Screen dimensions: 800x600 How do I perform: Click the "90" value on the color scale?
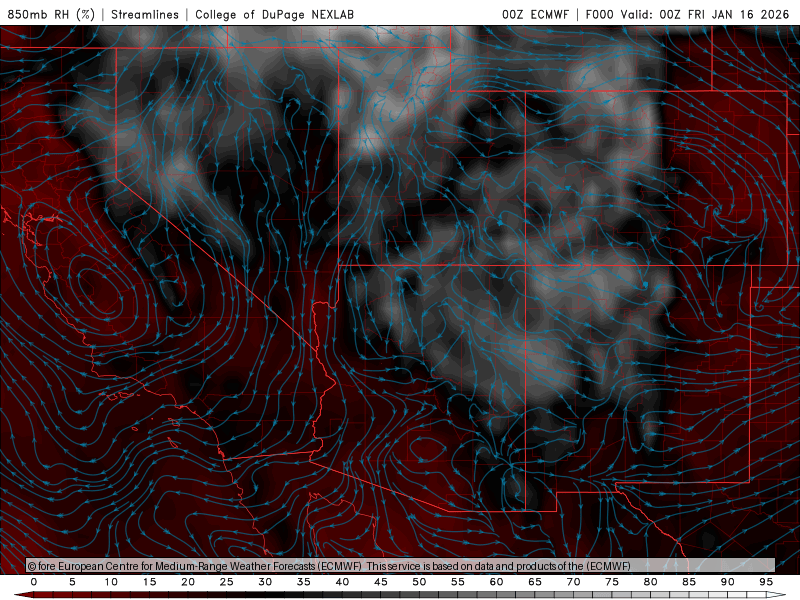[x=728, y=582]
